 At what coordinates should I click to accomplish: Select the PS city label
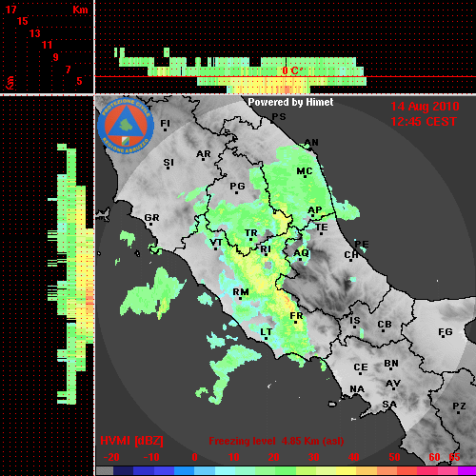coord(279,117)
